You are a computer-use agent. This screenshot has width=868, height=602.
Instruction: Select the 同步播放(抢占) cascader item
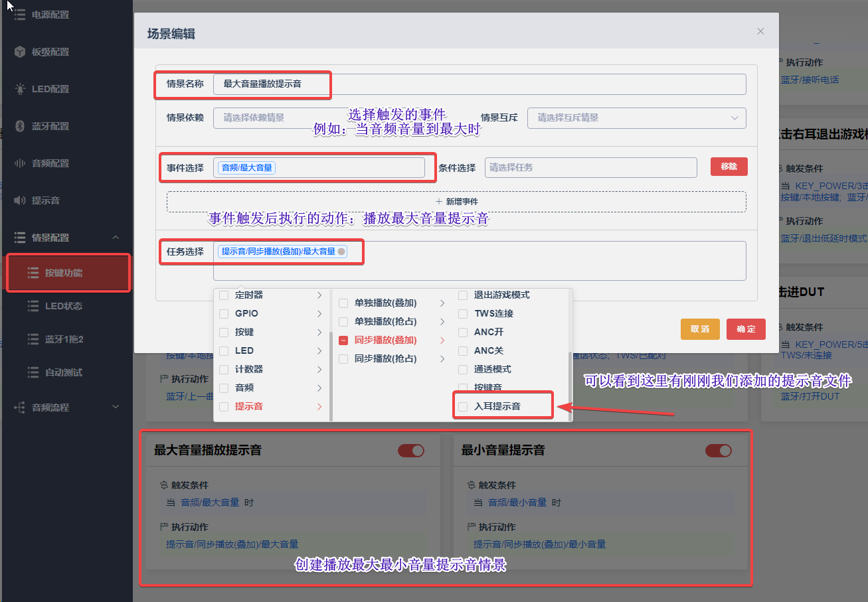point(392,358)
